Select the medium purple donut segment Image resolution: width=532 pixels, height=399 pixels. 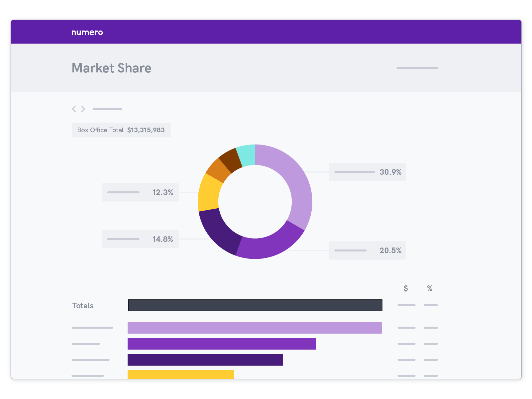(x=269, y=247)
